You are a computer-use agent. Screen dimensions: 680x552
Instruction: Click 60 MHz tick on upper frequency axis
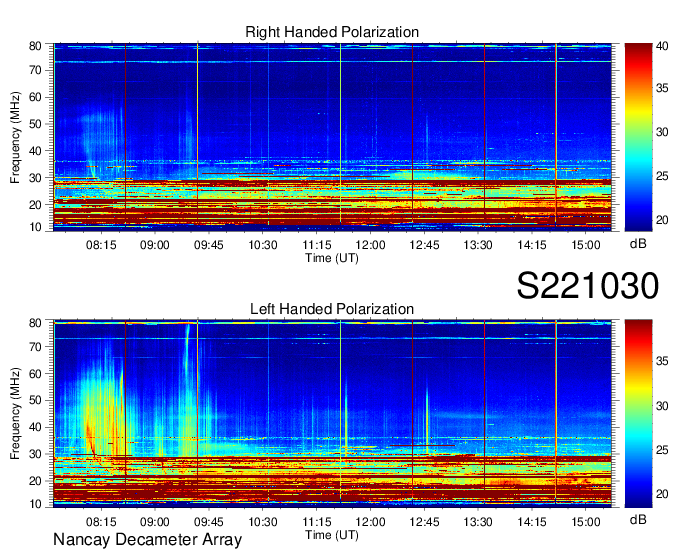click(35, 97)
